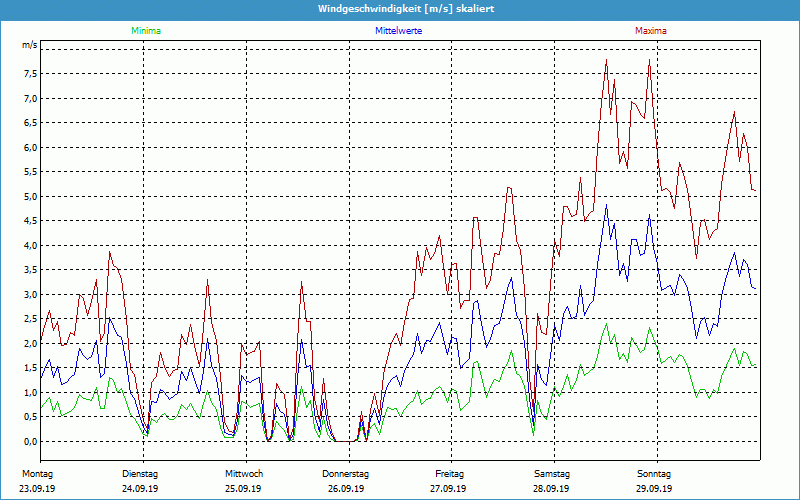Click the 1,5 y-axis value

tap(31, 368)
